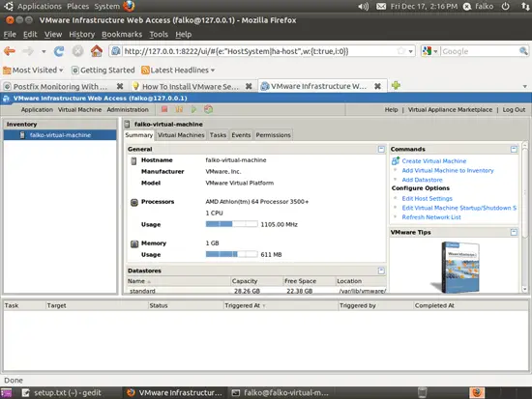Click Firefox reload page icon
This screenshot has height=399, width=532.
coord(59,51)
